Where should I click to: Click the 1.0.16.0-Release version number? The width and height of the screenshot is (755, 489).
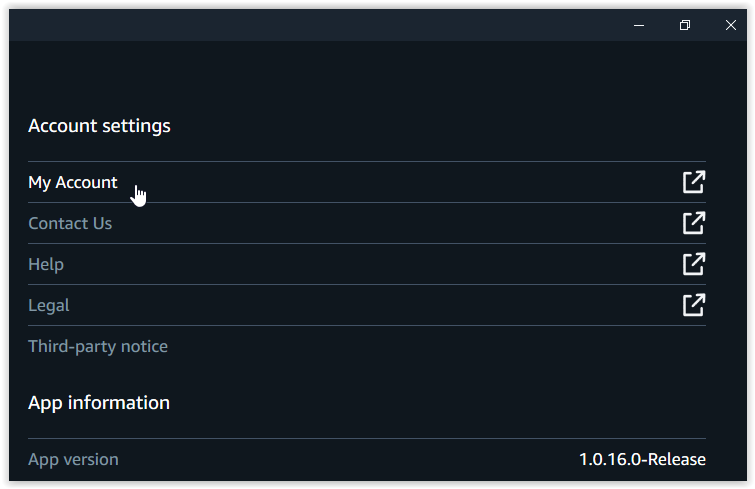[x=642, y=459]
